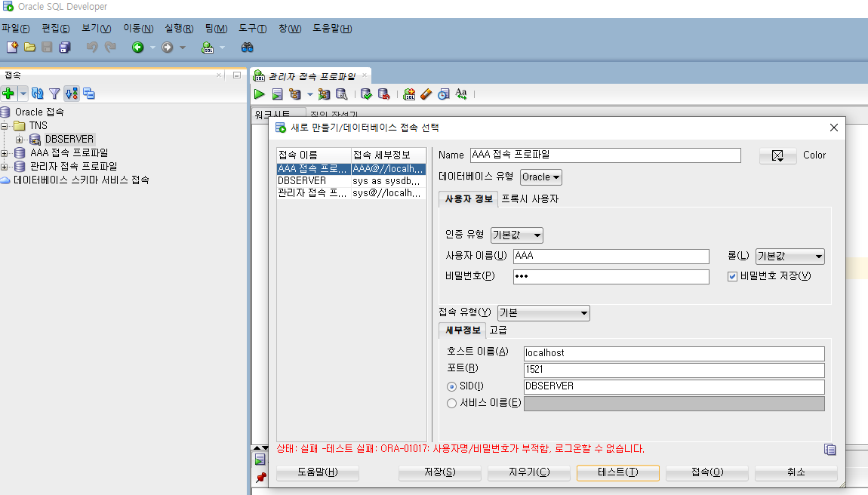Click the 접속(O) button
Screen dimensions: 868x495
707,472
